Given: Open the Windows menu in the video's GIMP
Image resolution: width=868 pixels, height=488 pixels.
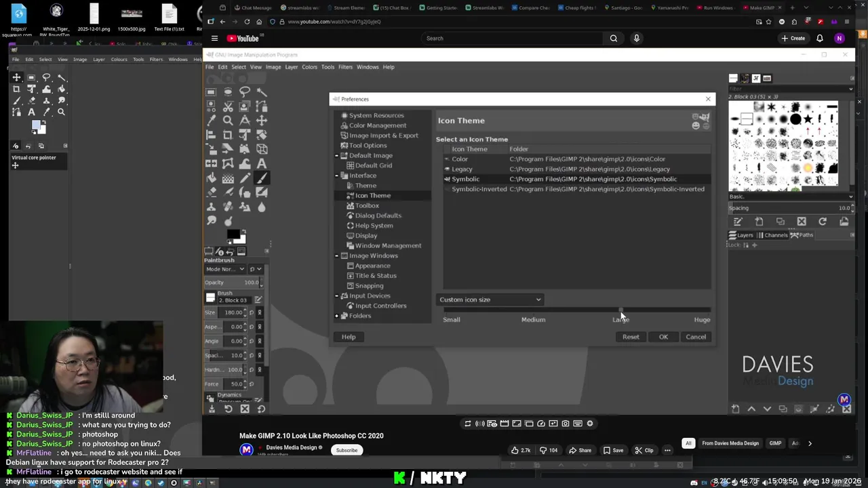Looking at the screenshot, I should 368,67.
